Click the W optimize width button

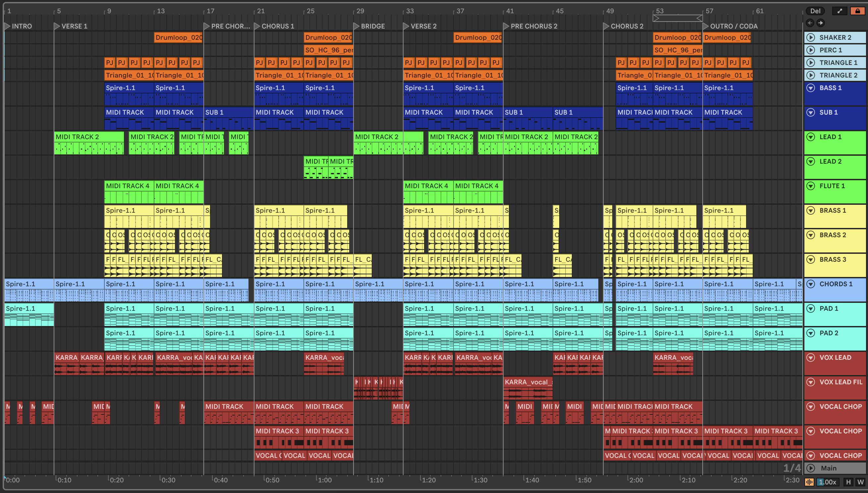[860, 482]
